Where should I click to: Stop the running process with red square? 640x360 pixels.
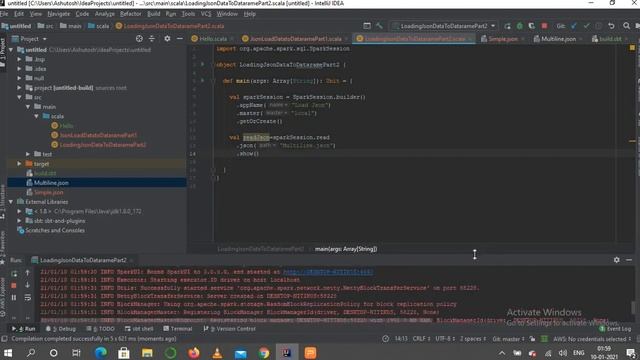[x=544, y=26]
